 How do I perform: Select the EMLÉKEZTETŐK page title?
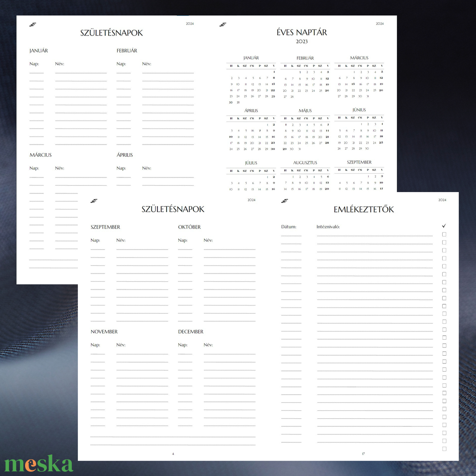click(x=363, y=209)
